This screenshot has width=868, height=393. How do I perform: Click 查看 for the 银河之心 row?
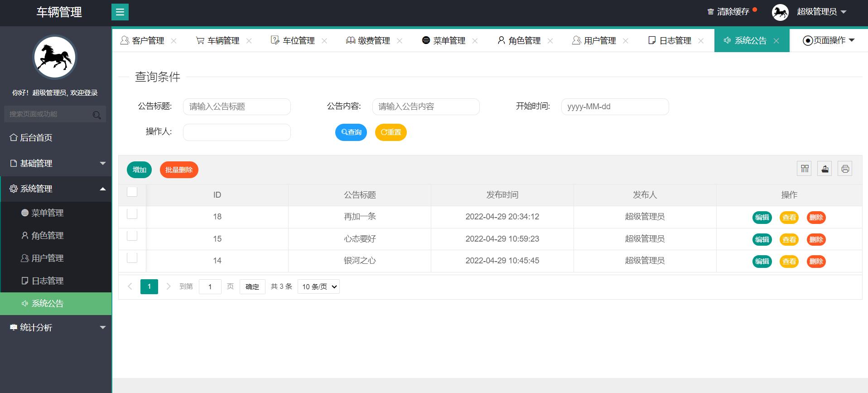[789, 262]
